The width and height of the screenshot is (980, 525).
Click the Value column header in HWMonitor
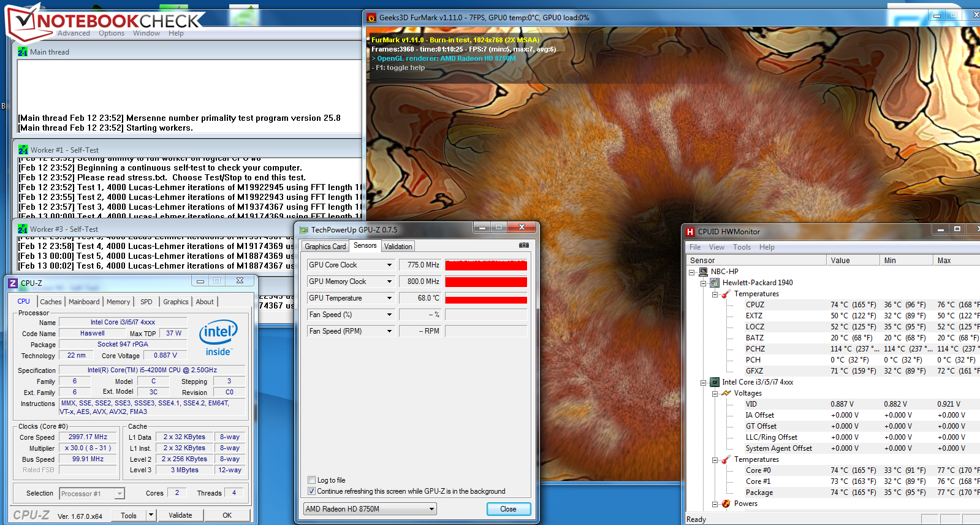(853, 260)
